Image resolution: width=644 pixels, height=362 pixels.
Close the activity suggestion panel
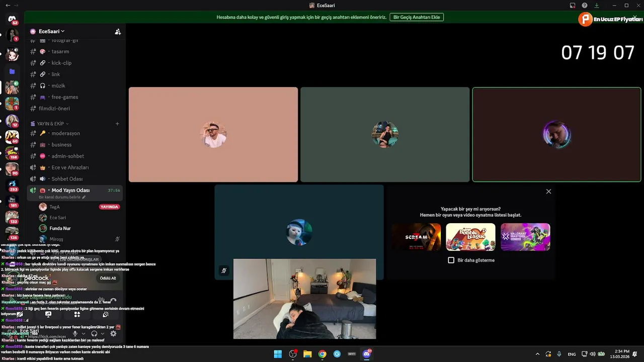point(548,192)
